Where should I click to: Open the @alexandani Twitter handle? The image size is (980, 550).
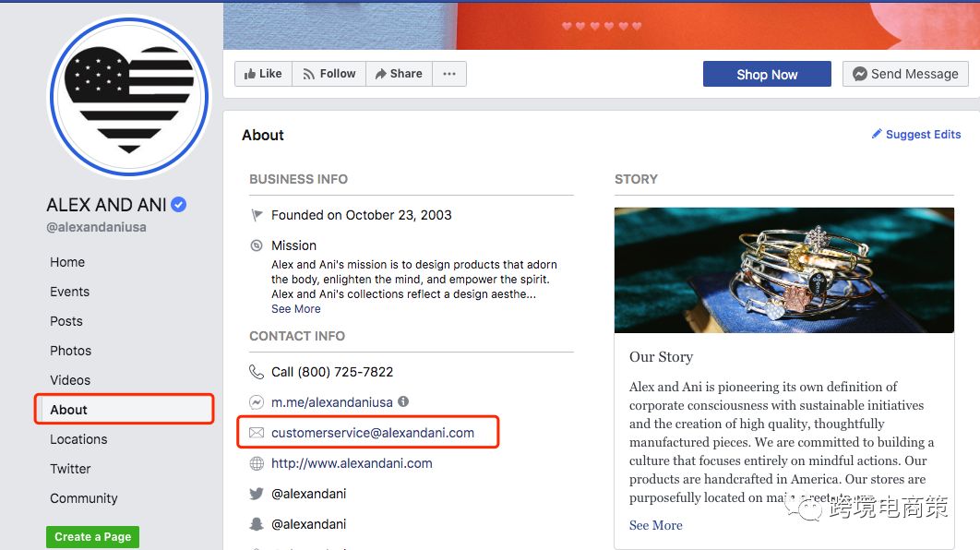point(309,494)
